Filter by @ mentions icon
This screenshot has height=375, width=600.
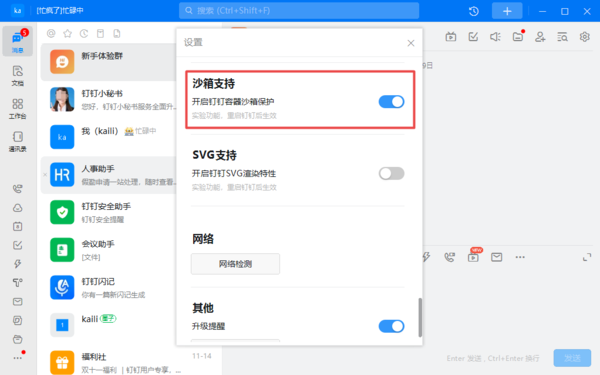point(51,34)
